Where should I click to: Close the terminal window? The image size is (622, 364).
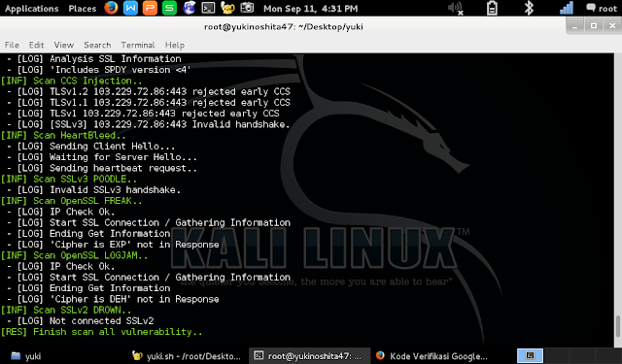[612, 26]
